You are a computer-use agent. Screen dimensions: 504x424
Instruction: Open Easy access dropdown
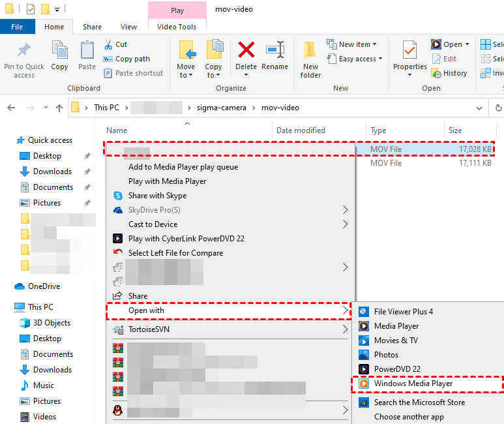(x=380, y=59)
